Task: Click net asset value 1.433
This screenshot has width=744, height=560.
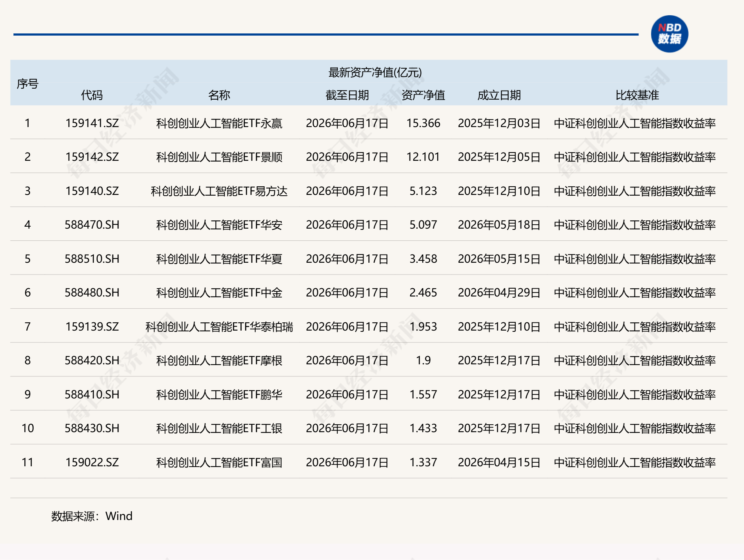Action: click(423, 428)
